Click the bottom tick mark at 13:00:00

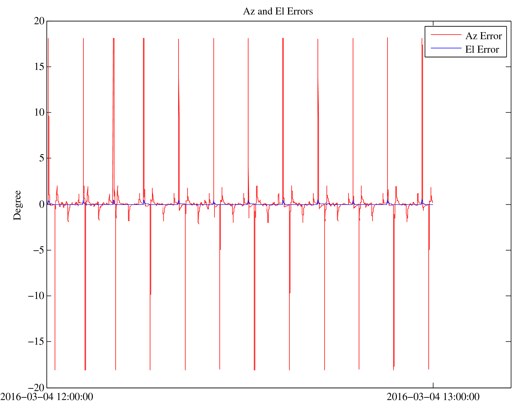[433, 385]
